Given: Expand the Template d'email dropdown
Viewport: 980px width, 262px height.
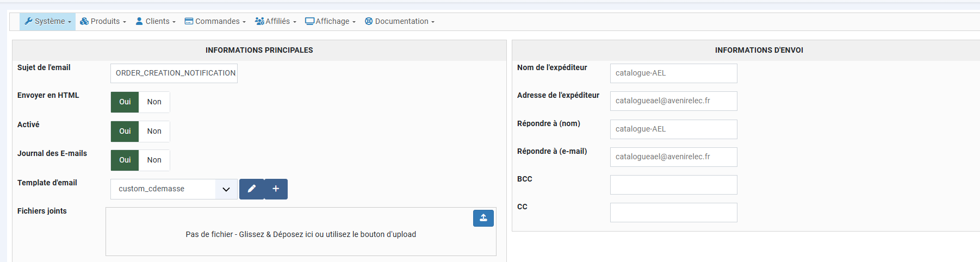Looking at the screenshot, I should tap(226, 189).
